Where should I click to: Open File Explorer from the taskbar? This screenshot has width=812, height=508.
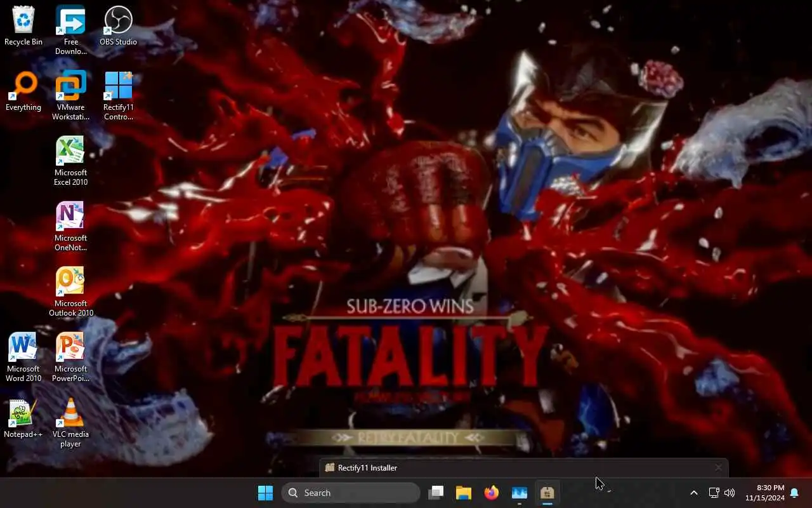[464, 493]
